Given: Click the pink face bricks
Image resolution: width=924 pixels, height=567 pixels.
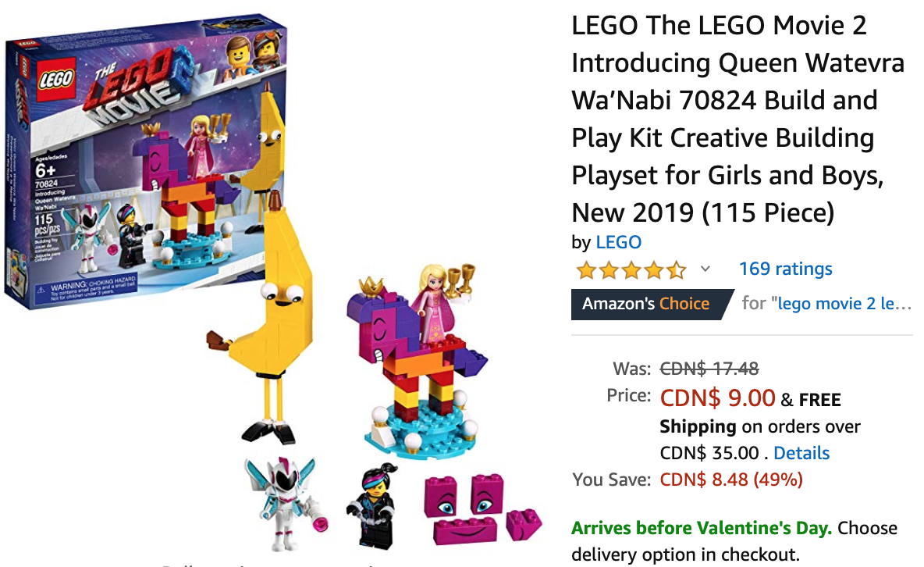Looking at the screenshot, I should point(481,508).
